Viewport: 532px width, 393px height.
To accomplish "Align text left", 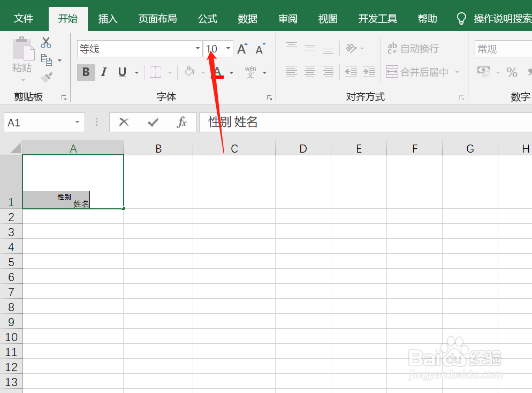I will pos(292,72).
